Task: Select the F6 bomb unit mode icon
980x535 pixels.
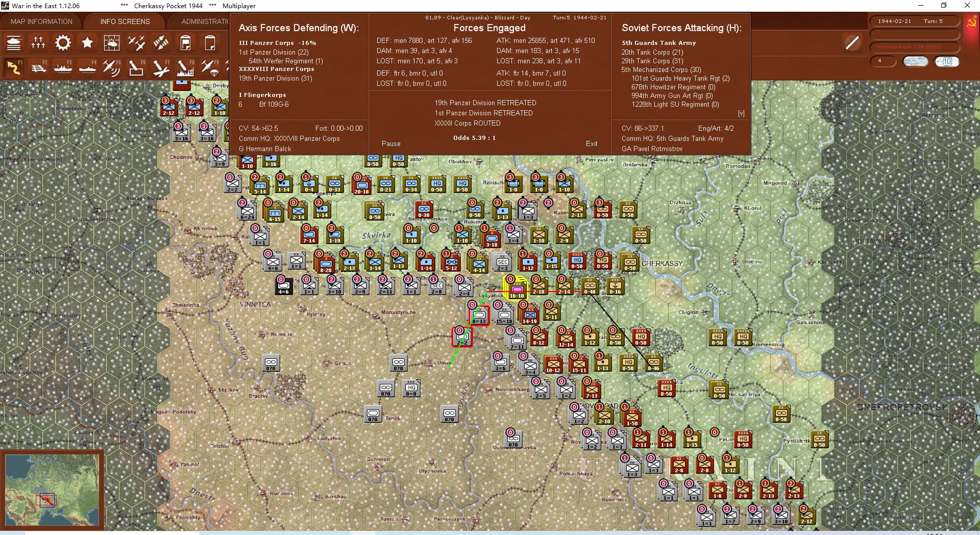Action: pyautogui.click(x=136, y=67)
